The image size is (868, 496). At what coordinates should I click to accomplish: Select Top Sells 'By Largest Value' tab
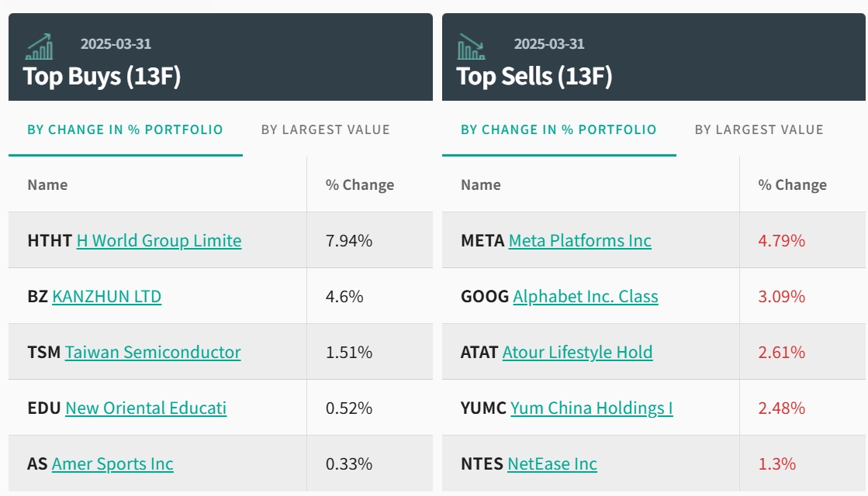click(759, 130)
